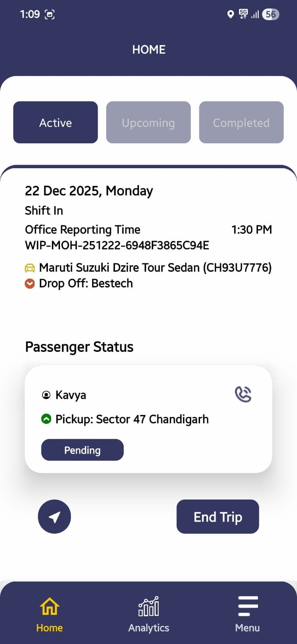This screenshot has height=644, width=297.
Task: Tap the green Pickup chevron icon
Action: tap(46, 419)
